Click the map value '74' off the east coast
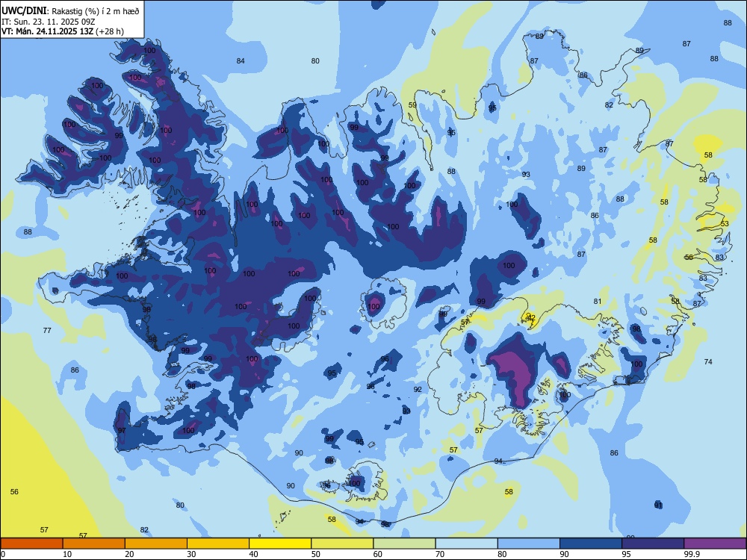The image size is (747, 560). pos(708,362)
